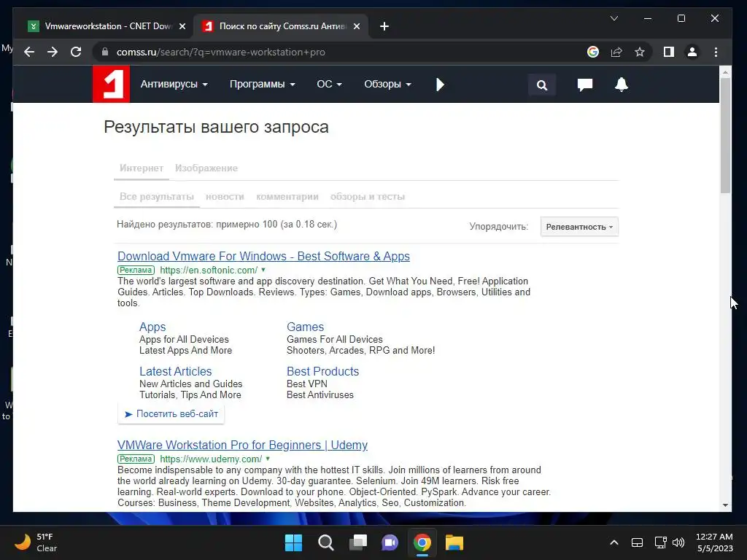Select the Все результаты filter tab
The width and height of the screenshot is (747, 560).
(x=157, y=197)
